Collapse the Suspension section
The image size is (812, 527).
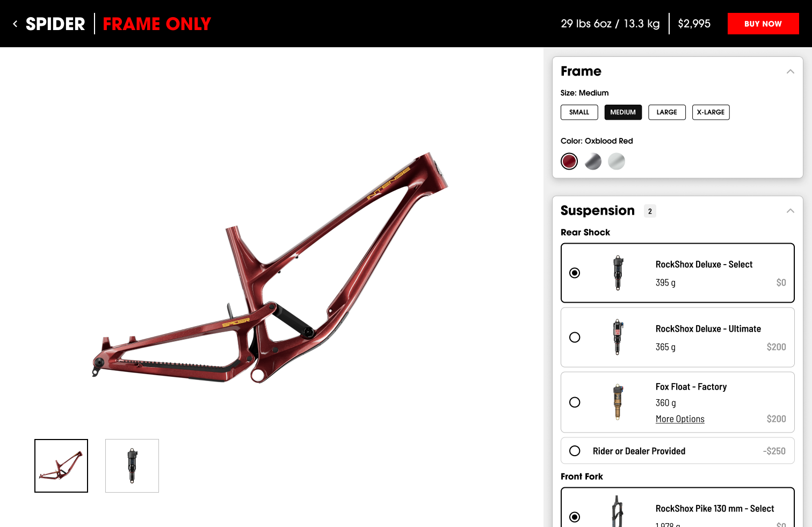tap(790, 211)
